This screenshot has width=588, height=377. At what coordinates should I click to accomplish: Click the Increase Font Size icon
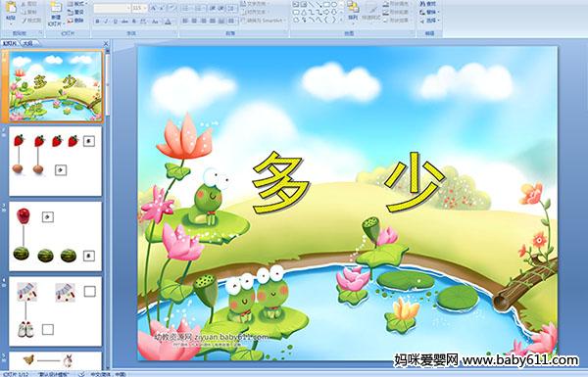pos(154,8)
